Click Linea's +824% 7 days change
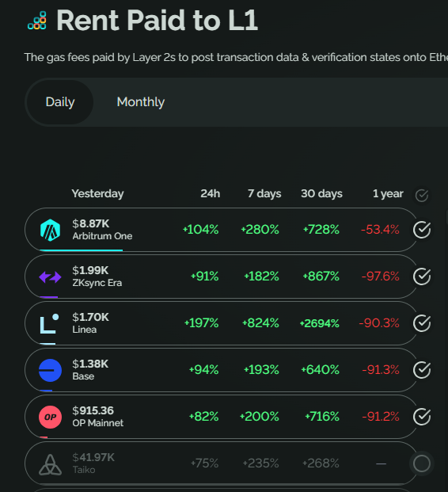Screen dimensions: 448x492 pyautogui.click(x=260, y=323)
